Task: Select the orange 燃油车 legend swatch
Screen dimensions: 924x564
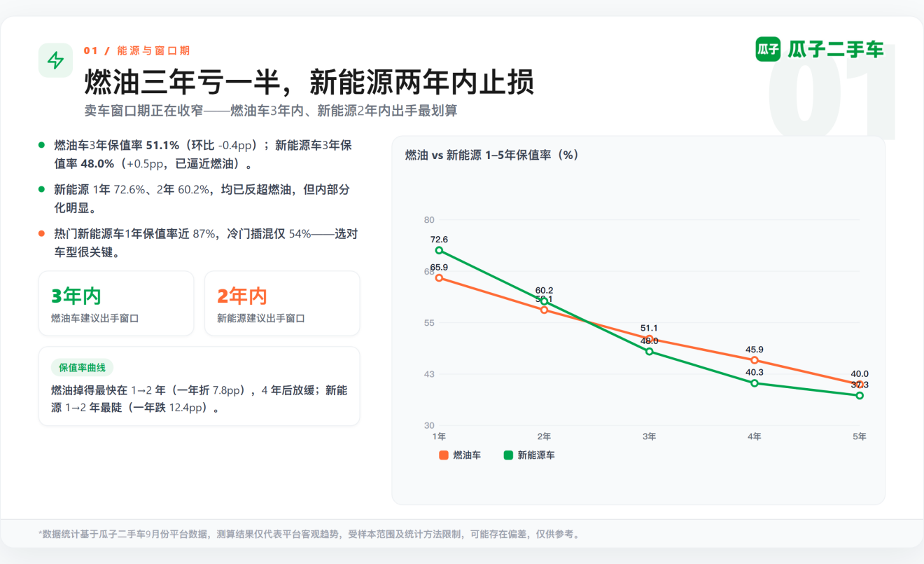Action: pyautogui.click(x=443, y=455)
